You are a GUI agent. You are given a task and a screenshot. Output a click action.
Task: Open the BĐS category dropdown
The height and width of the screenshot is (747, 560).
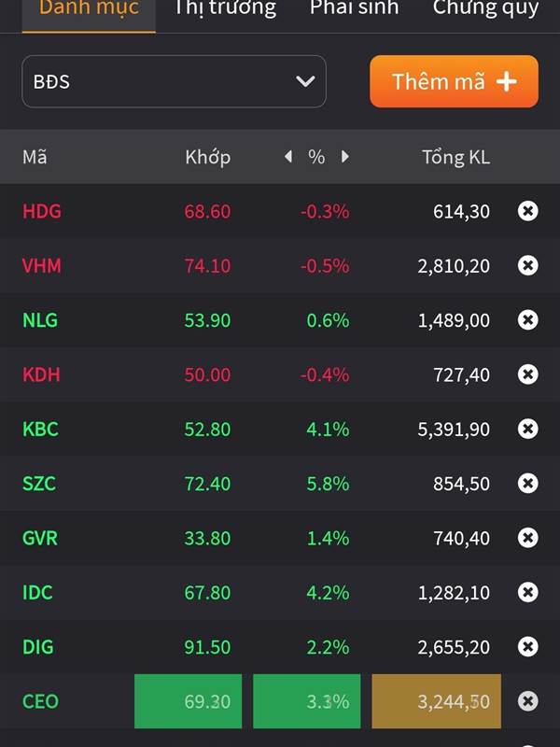[174, 81]
